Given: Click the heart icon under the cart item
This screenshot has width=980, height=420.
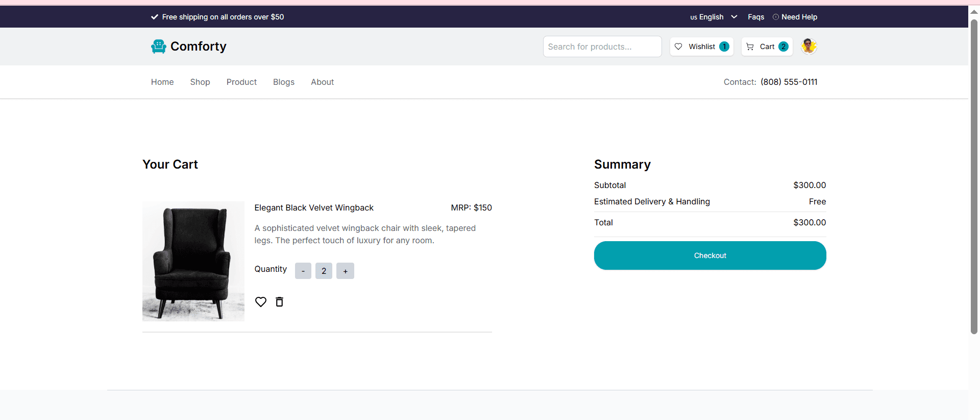Looking at the screenshot, I should tap(261, 302).
